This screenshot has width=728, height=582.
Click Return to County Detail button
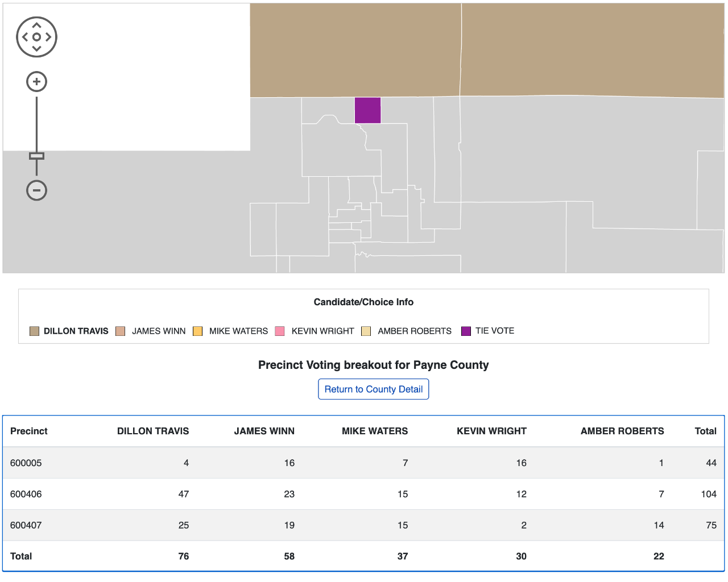coord(373,389)
